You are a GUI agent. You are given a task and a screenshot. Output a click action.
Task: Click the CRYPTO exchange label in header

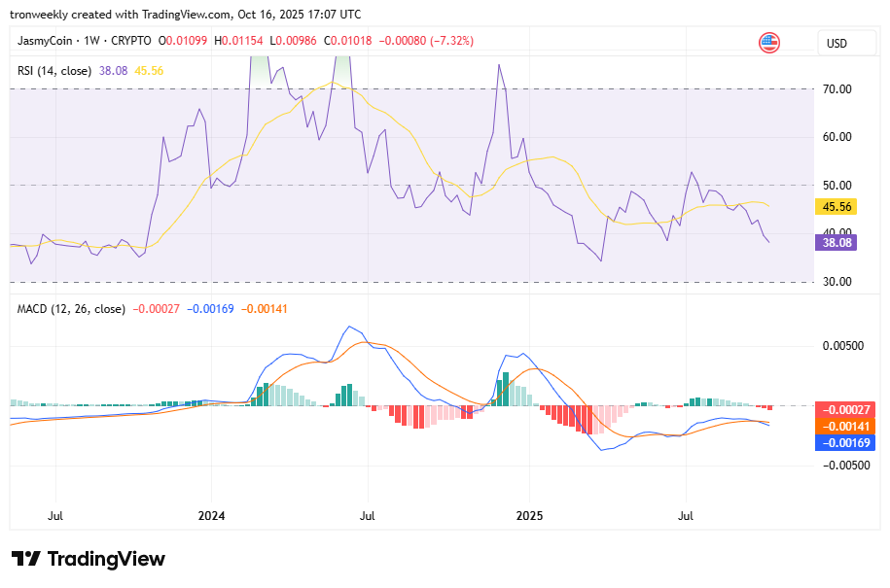(x=132, y=41)
